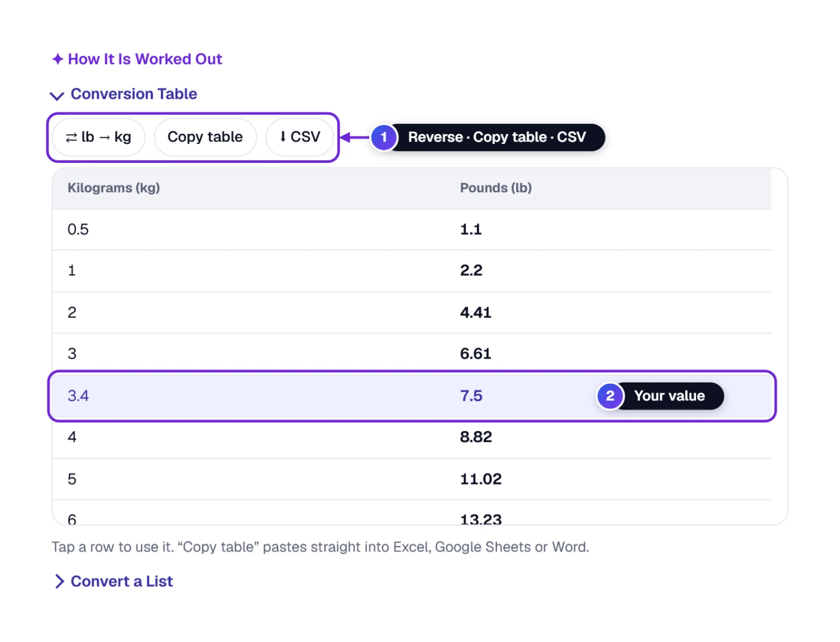Click the Pounds (lb) column header
840x642 pixels.
click(496, 188)
